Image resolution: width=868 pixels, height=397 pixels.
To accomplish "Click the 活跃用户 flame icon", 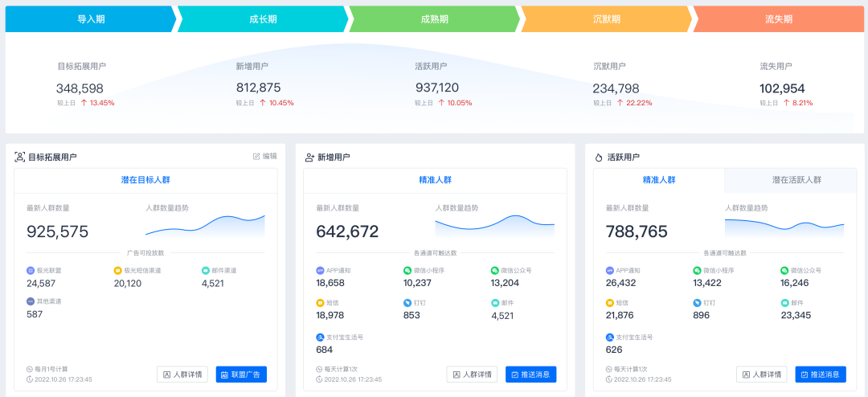I will pos(599,158).
